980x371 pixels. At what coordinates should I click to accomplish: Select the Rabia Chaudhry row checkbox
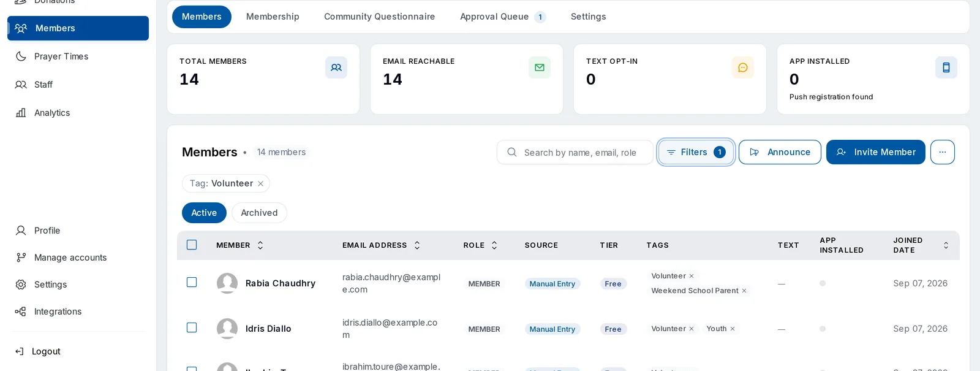coord(192,282)
